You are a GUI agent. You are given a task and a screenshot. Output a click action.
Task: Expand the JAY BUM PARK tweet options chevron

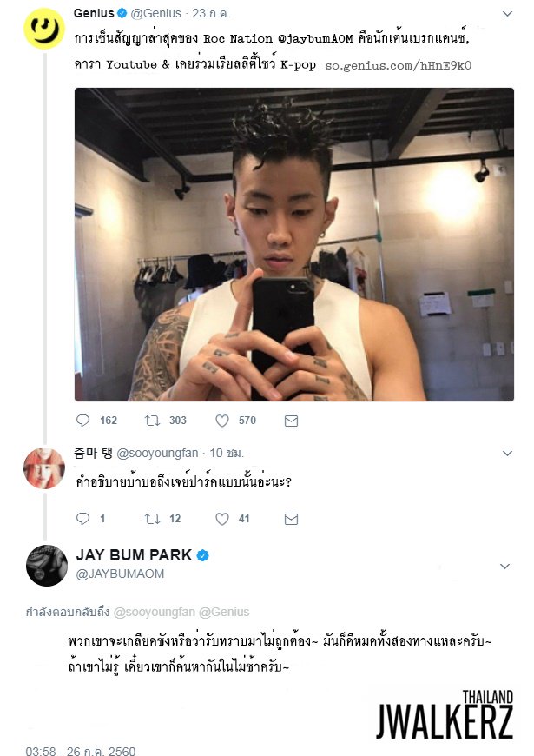pyautogui.click(x=504, y=566)
